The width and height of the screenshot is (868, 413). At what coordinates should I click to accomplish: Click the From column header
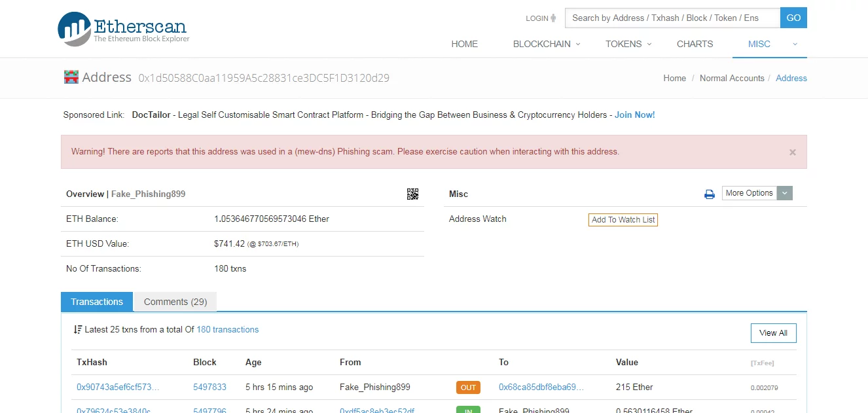coord(350,362)
